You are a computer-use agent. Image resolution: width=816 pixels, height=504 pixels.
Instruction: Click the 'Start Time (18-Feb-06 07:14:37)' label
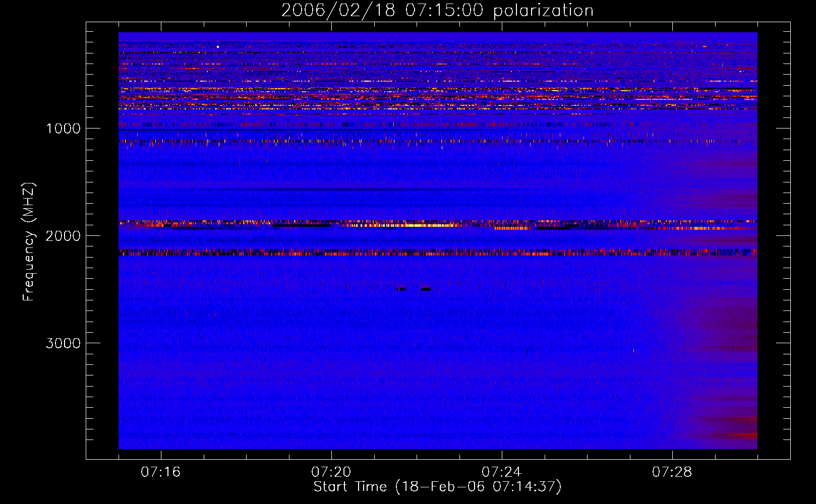(x=437, y=487)
